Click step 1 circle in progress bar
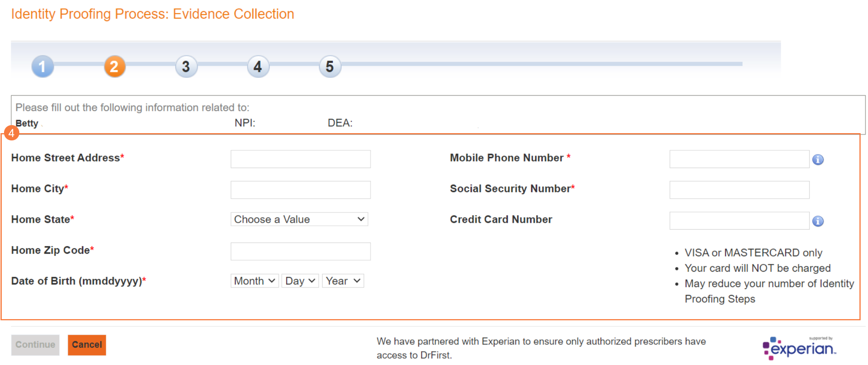Screen dimensions: 868x365 tap(43, 67)
